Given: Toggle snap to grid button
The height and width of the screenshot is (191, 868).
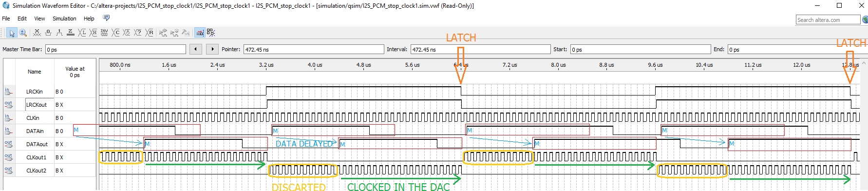Looking at the screenshot, I should (x=211, y=33).
